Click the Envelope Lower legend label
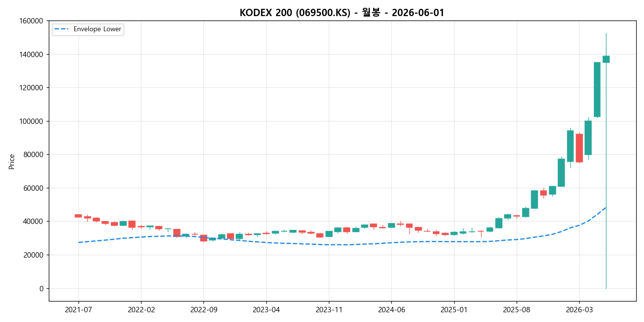The width and height of the screenshot is (644, 322). click(x=97, y=29)
